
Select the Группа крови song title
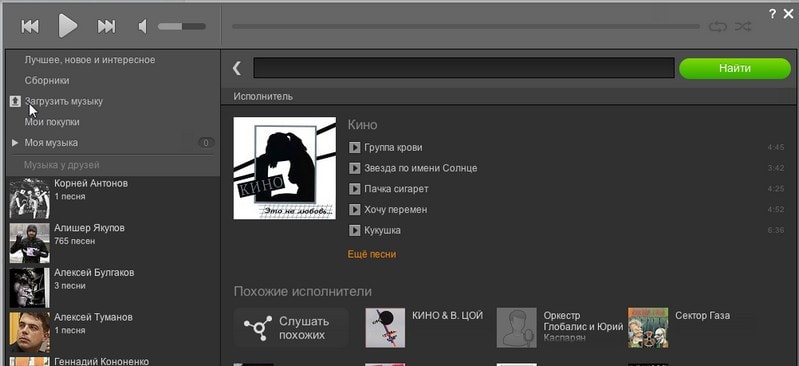(393, 147)
